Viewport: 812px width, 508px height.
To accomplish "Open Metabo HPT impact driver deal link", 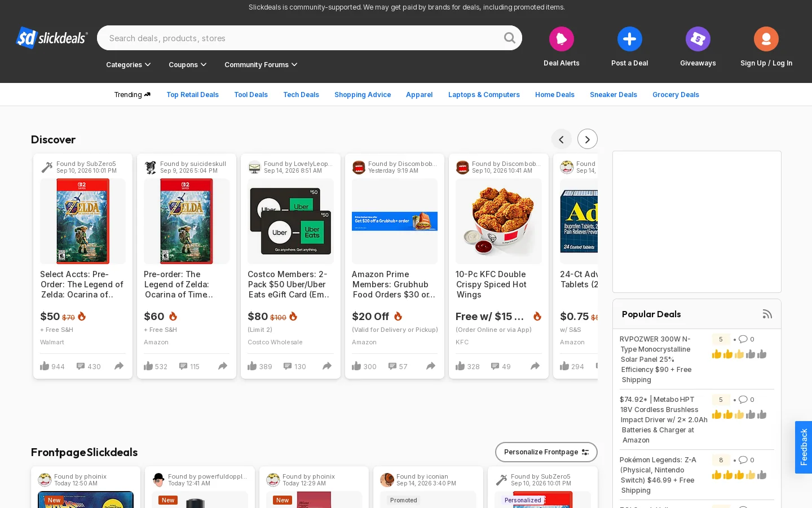I will (x=663, y=420).
